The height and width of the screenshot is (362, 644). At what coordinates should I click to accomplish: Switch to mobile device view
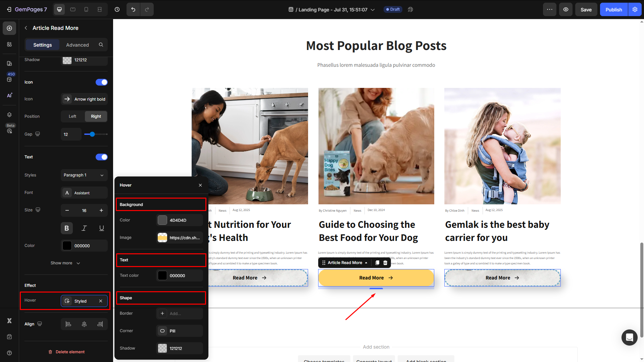click(x=86, y=9)
